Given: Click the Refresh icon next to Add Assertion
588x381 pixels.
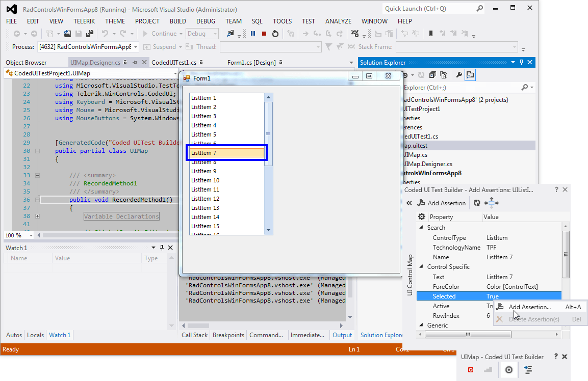Looking at the screenshot, I should pos(477,203).
